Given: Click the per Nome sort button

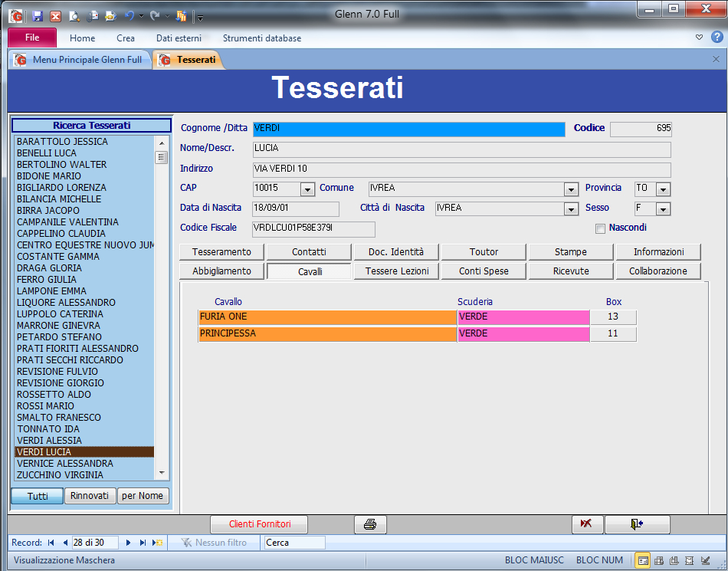Looking at the screenshot, I should point(143,496).
